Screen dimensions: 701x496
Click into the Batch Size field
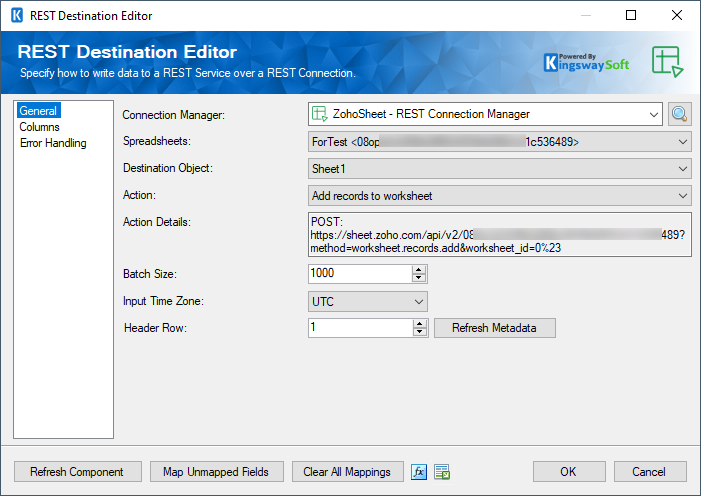click(360, 274)
